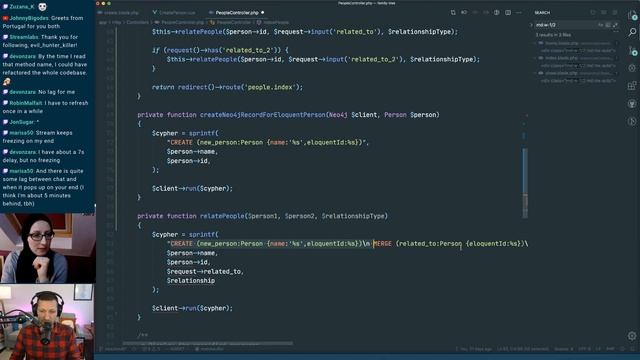Screen dimensions: 640x360
Task: Open the Extensions view icon
Action: tap(632, 86)
